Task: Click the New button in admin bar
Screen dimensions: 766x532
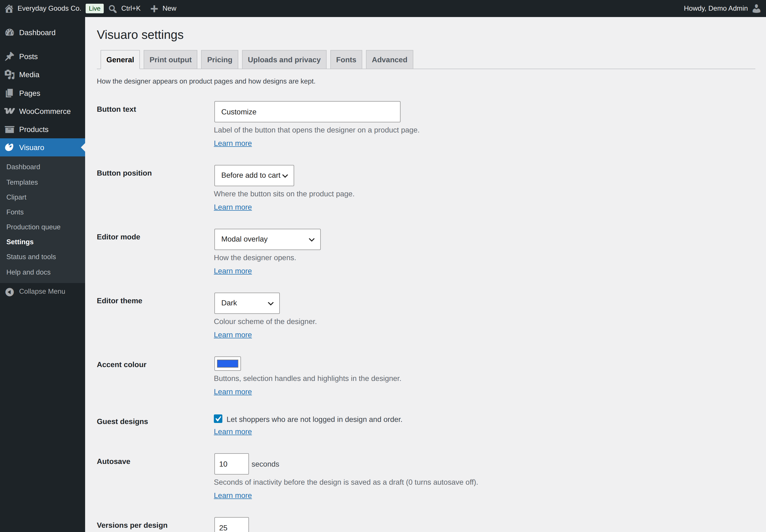Action: 163,9
